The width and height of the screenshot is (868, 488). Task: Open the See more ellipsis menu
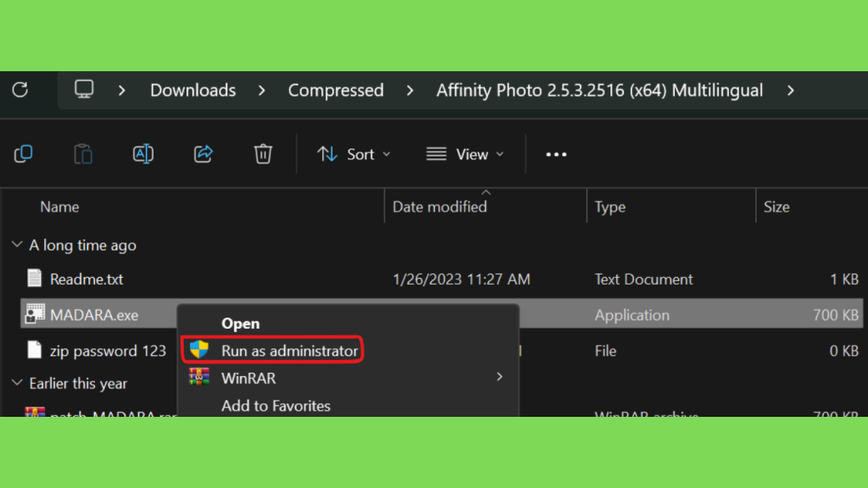click(x=556, y=154)
